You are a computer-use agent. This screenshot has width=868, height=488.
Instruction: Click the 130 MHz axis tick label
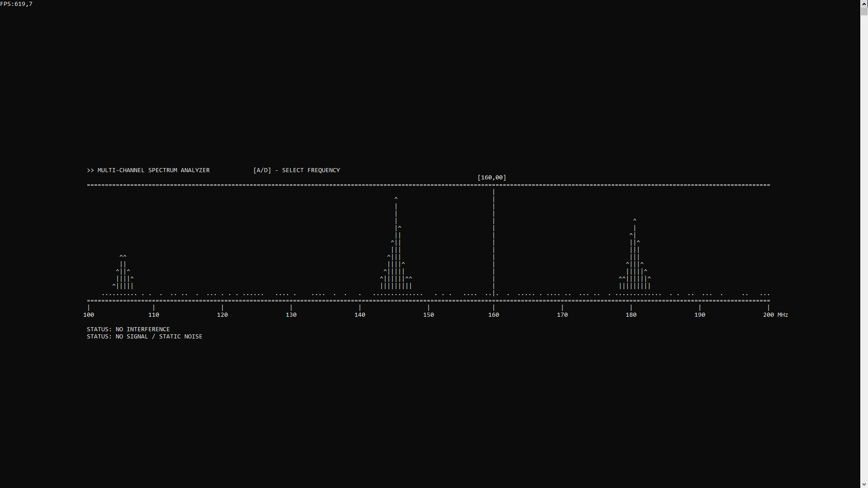point(291,315)
